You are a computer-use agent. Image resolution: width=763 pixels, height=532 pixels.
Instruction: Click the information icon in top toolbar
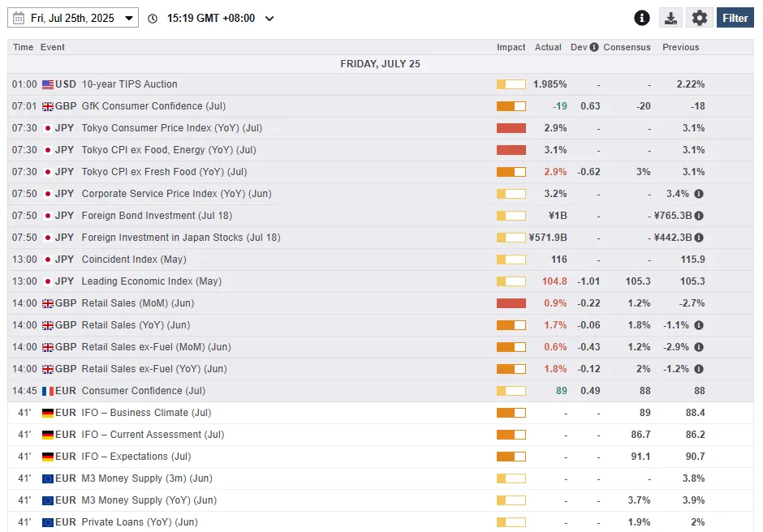(x=642, y=18)
